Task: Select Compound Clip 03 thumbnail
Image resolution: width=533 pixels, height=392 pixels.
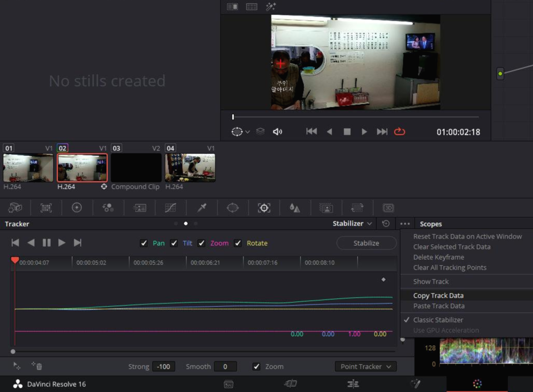Action: [x=136, y=168]
